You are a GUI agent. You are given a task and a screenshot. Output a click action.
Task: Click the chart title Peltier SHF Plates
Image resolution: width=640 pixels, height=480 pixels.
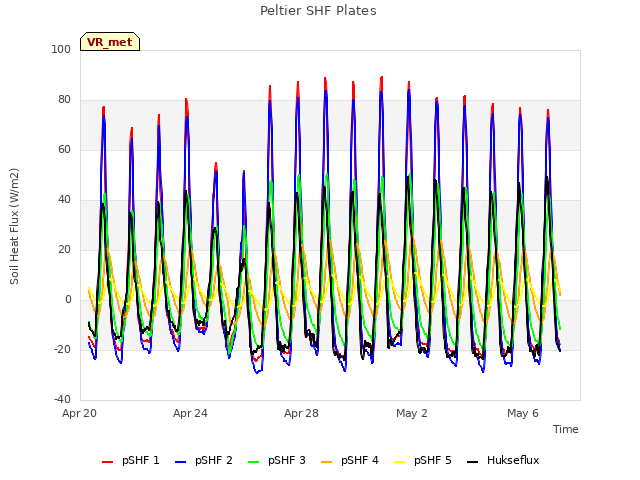tap(318, 11)
